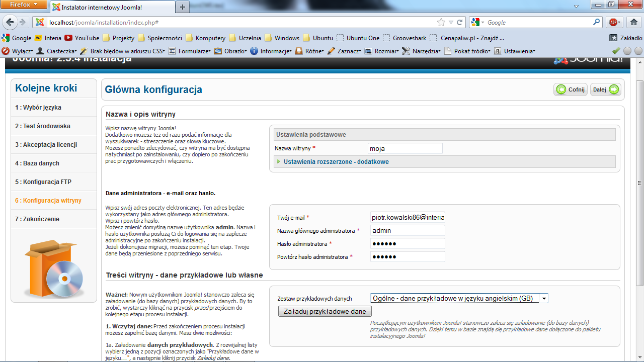Open the YouTube bookmark

pos(82,38)
